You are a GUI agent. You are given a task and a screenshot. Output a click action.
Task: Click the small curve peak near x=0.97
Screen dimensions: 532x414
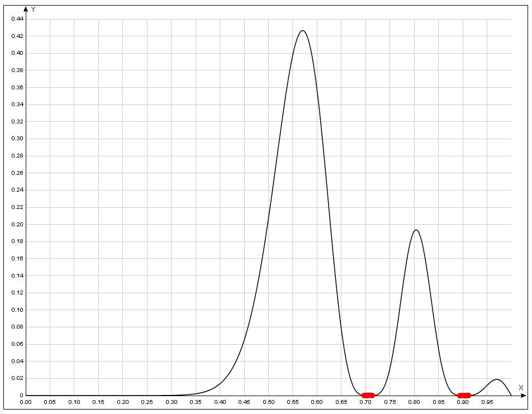tap(496, 380)
